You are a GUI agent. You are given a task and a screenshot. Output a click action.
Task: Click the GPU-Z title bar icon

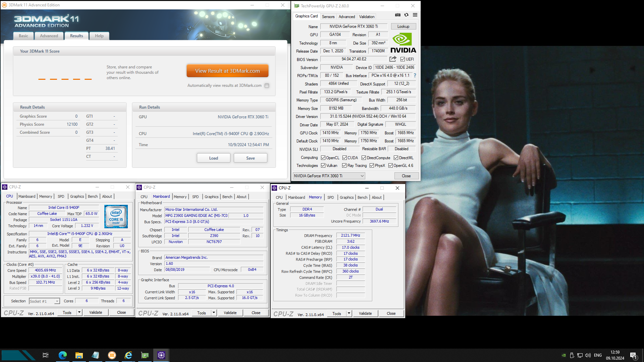coord(297,6)
